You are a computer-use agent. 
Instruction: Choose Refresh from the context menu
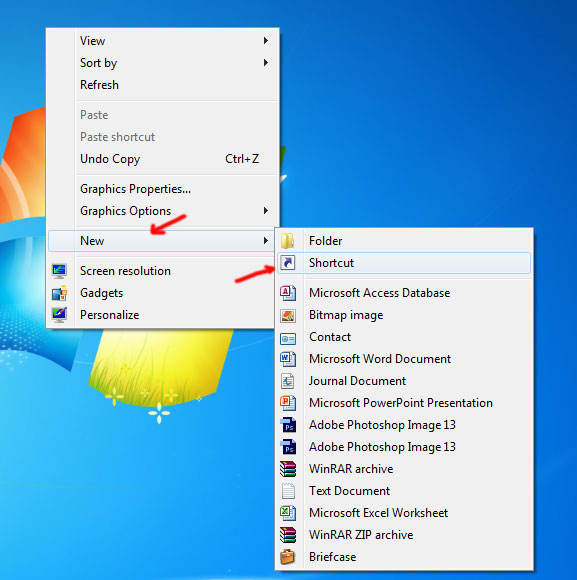(163, 85)
